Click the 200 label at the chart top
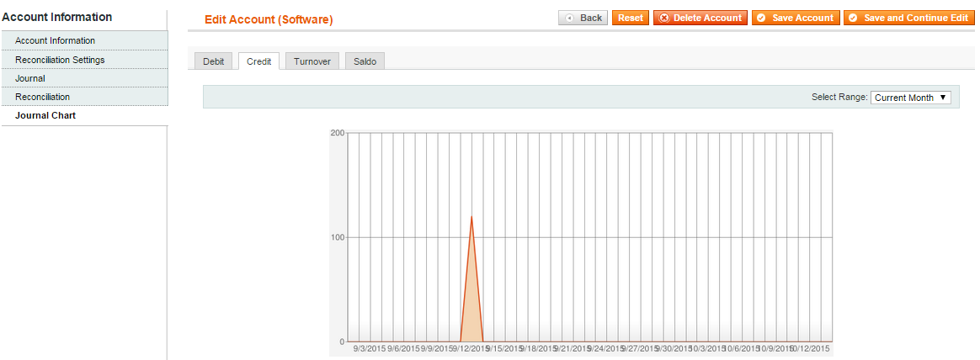980x360 pixels. (x=337, y=133)
